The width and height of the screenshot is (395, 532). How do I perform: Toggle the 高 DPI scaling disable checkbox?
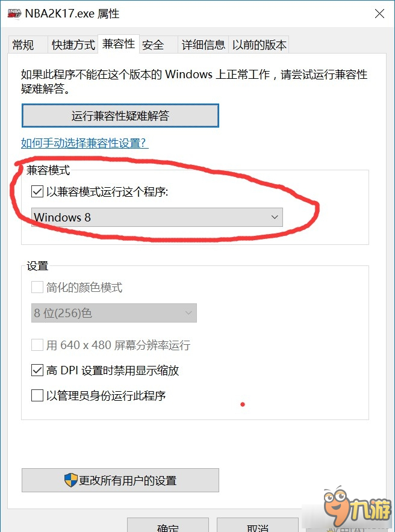(x=37, y=370)
